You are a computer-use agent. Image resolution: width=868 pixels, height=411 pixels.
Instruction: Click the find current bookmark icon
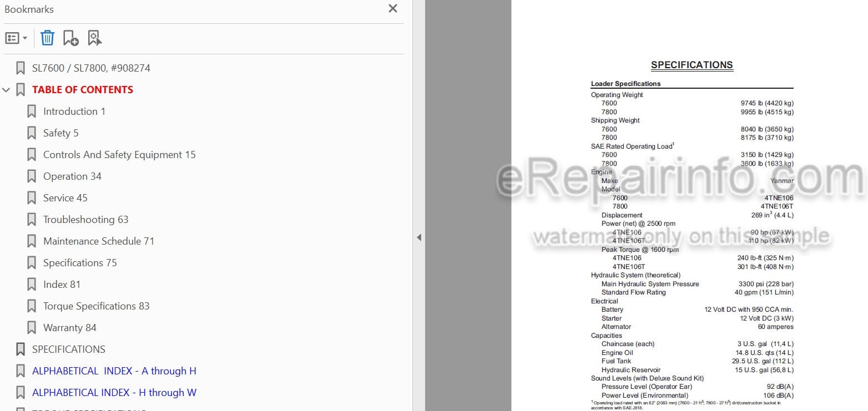[94, 38]
